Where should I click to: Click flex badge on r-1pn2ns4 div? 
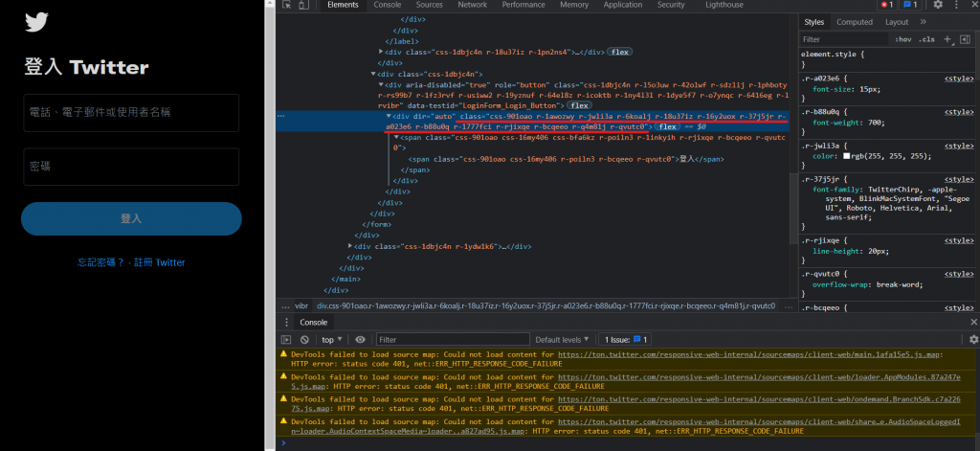[620, 52]
